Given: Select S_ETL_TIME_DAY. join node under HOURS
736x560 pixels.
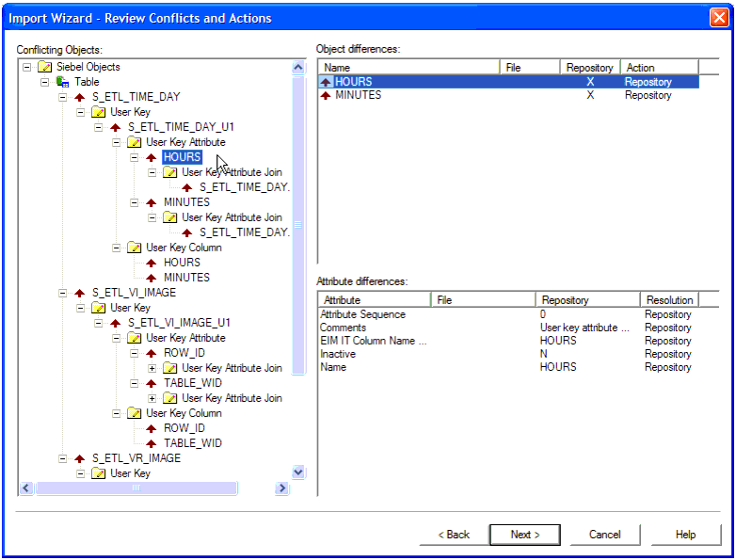Looking at the screenshot, I should [x=245, y=187].
